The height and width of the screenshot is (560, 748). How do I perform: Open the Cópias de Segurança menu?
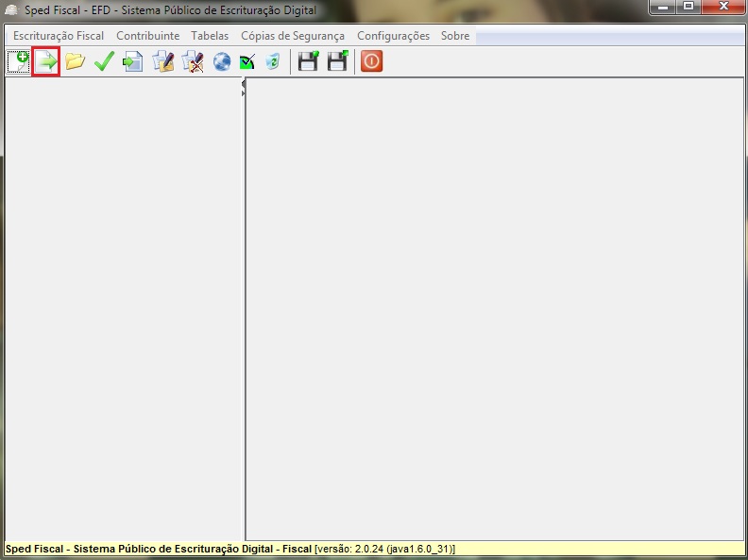point(293,36)
